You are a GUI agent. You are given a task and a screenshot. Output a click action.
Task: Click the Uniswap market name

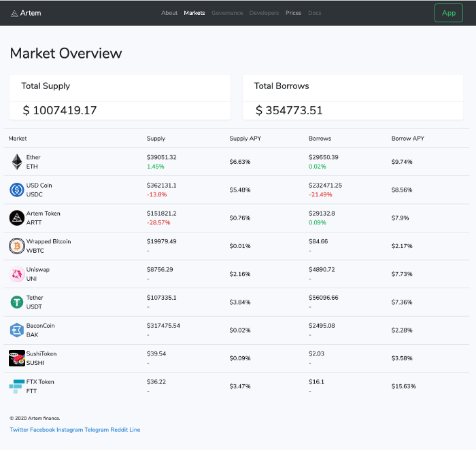point(38,270)
